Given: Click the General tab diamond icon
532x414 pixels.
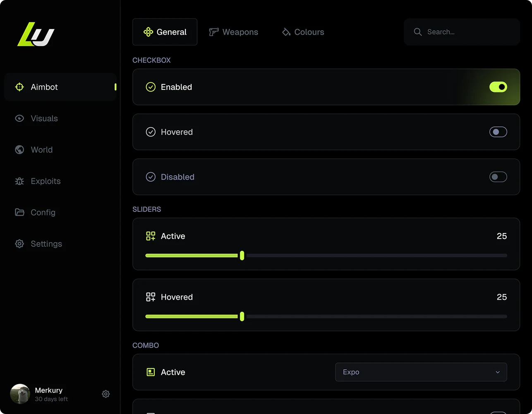Looking at the screenshot, I should tap(148, 32).
